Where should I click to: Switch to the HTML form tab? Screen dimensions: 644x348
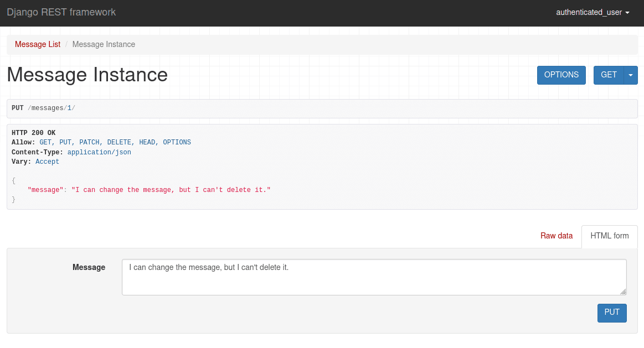[x=610, y=236]
